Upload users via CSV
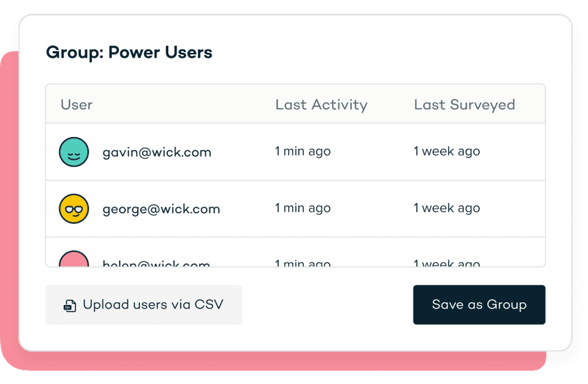Image resolution: width=588 pixels, height=384 pixels. click(144, 305)
